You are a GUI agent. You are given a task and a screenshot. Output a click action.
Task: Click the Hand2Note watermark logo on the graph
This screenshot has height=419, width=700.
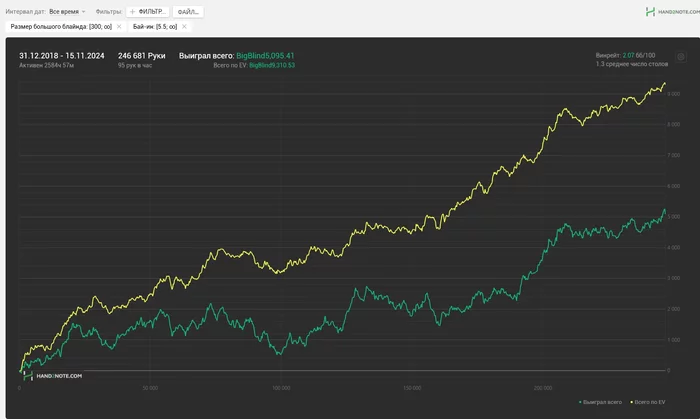(53, 376)
